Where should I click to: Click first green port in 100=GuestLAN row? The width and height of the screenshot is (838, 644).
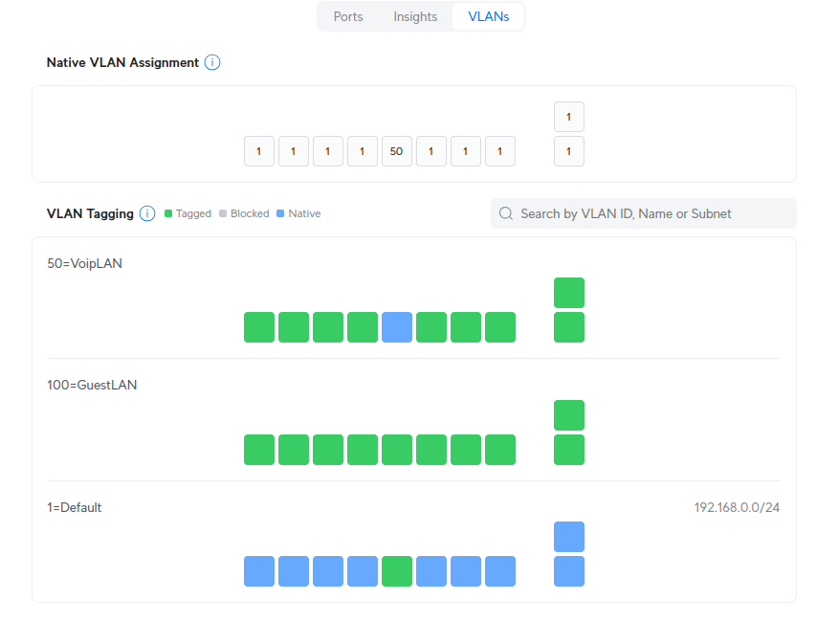[x=259, y=450]
